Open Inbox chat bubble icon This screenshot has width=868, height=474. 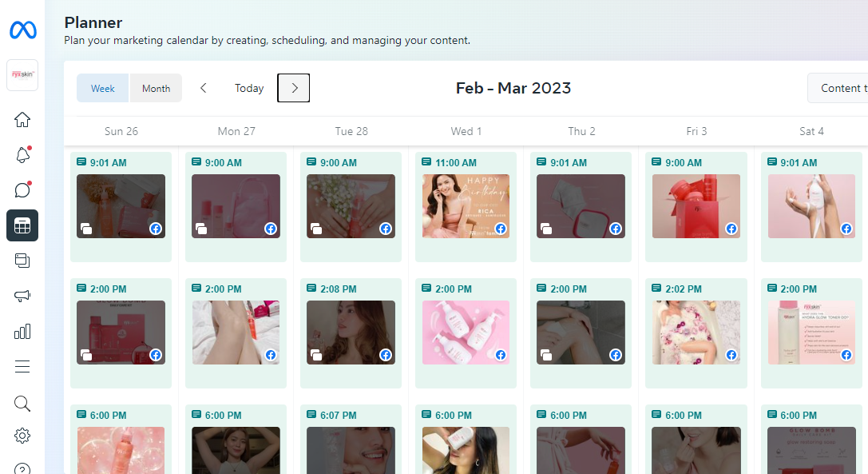tap(22, 189)
